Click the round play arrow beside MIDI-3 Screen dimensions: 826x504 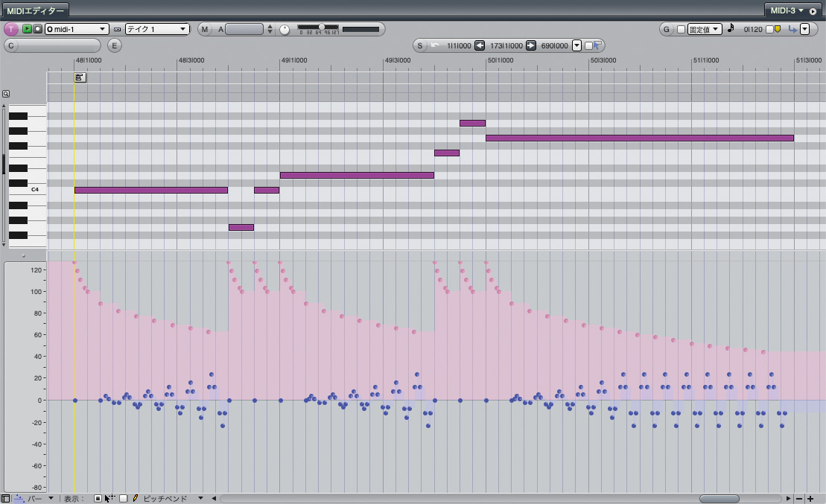point(813,11)
